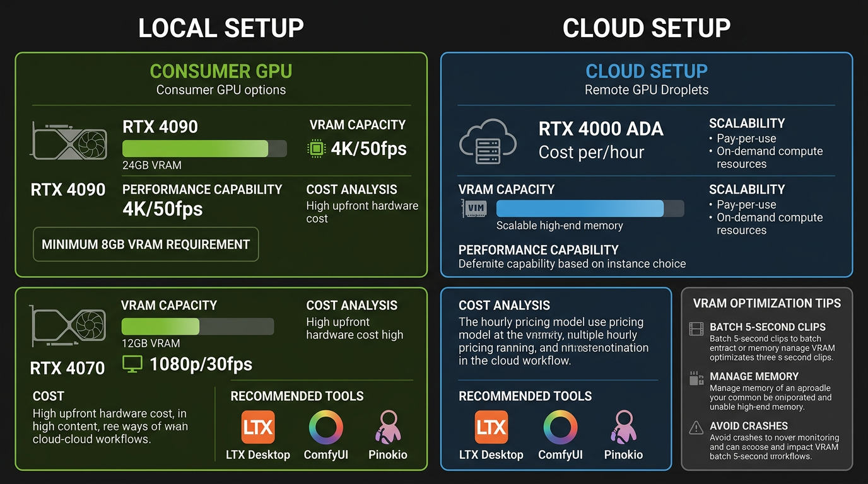Click the blue CLOUD SETUP panel heading
The height and width of the screenshot is (484, 868).
(x=647, y=71)
